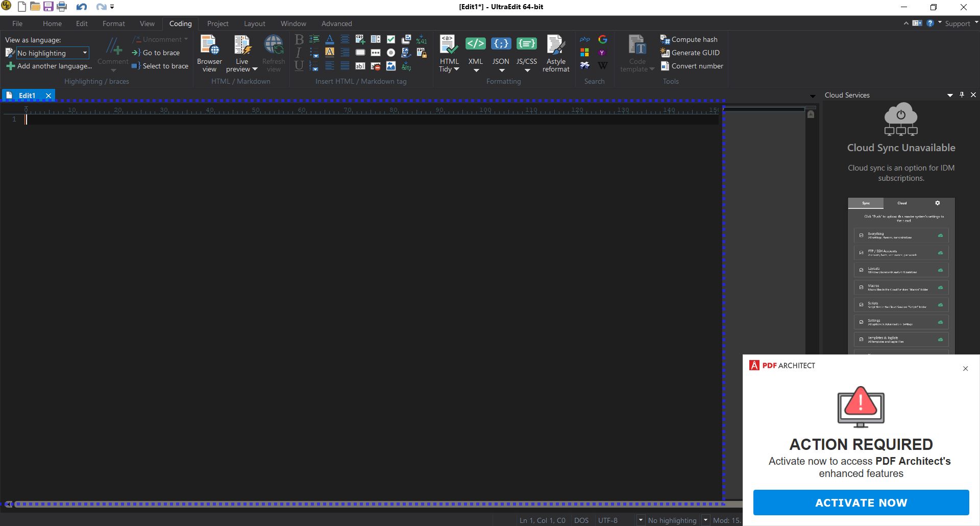Image resolution: width=980 pixels, height=526 pixels.
Task: Click the HTML entity '&lt;' encode icon
Action: (x=406, y=66)
